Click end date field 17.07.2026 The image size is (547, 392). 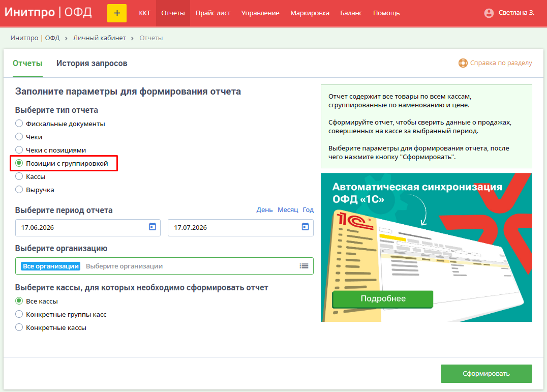(x=240, y=228)
